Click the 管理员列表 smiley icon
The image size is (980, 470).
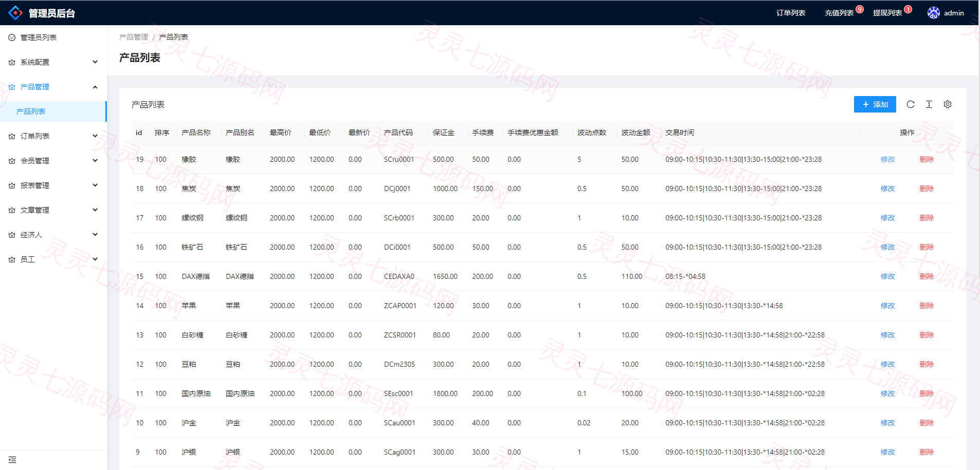click(x=12, y=37)
